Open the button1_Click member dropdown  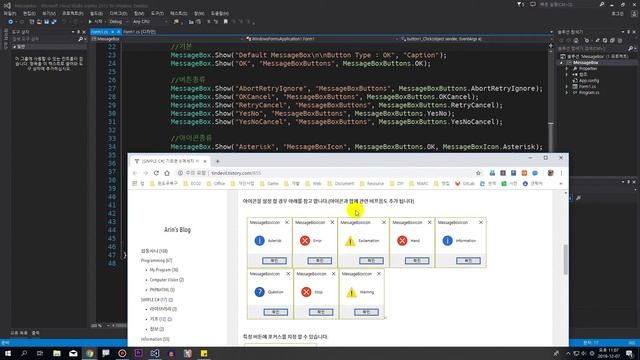(476, 39)
